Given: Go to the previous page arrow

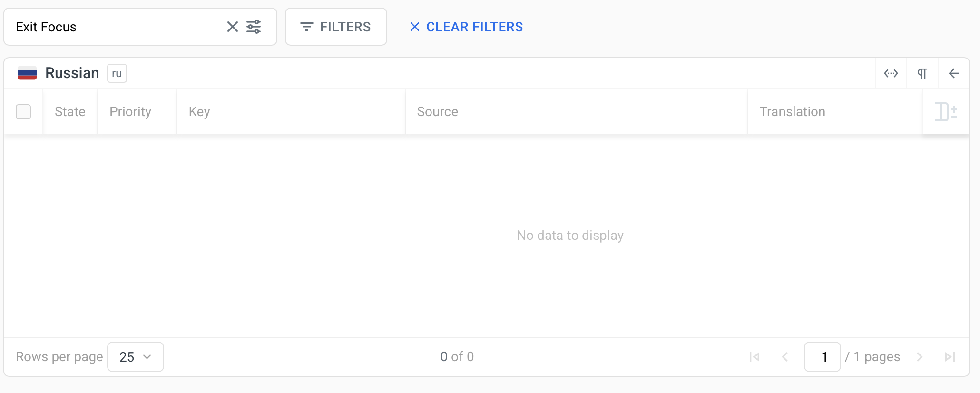Looking at the screenshot, I should (x=785, y=357).
